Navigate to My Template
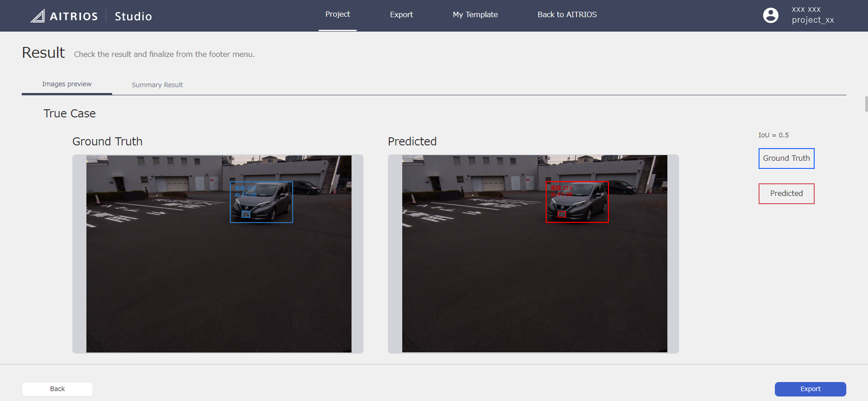This screenshot has width=868, height=401. (475, 14)
